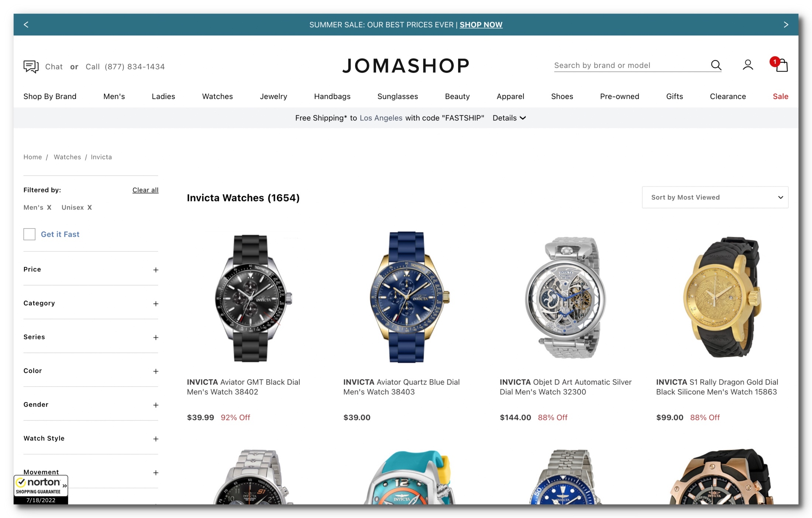Click the search by brand or model field
812x518 pixels.
(631, 65)
